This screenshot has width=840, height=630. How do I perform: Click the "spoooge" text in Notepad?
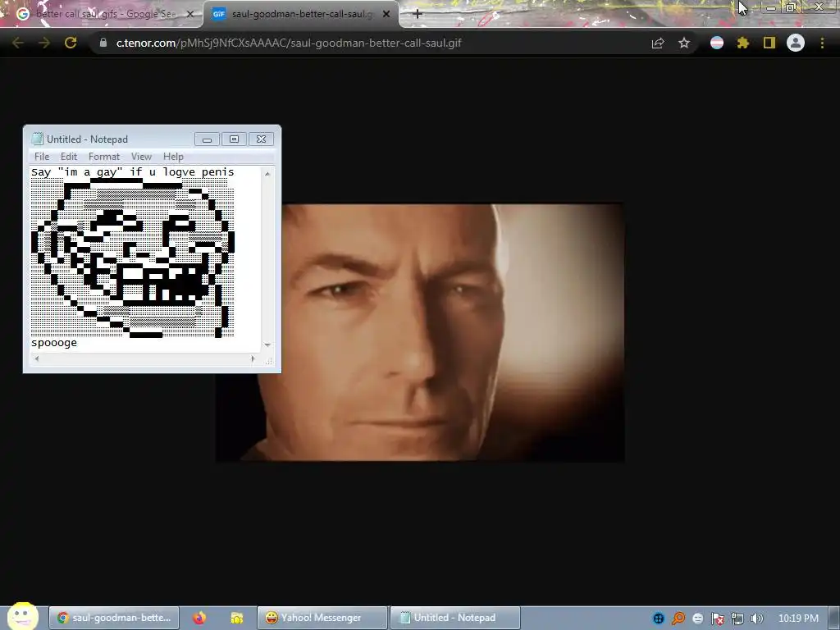pos(54,343)
